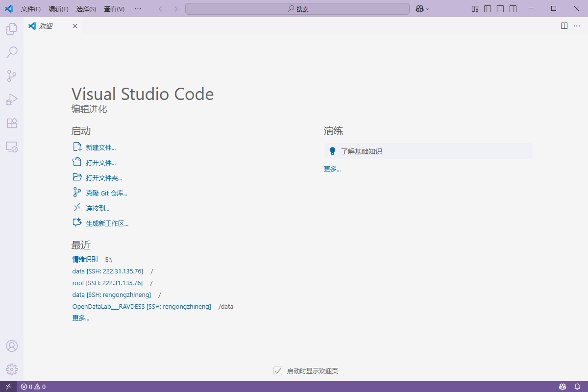Click the VS Code logo in title bar
The height and width of the screenshot is (392, 588).
tap(9, 9)
